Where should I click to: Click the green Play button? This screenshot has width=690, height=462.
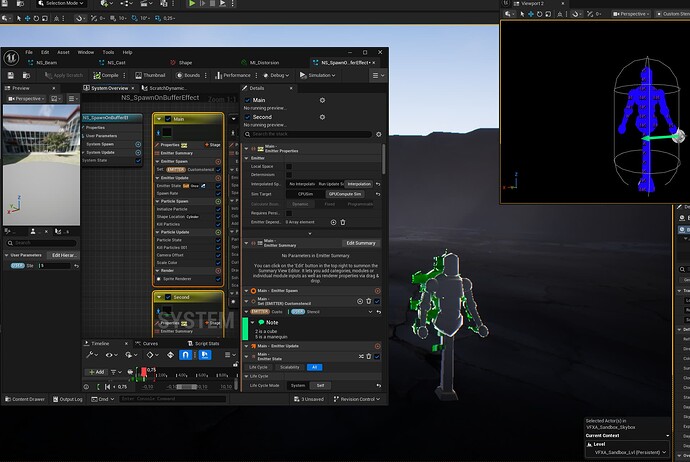point(192,3)
